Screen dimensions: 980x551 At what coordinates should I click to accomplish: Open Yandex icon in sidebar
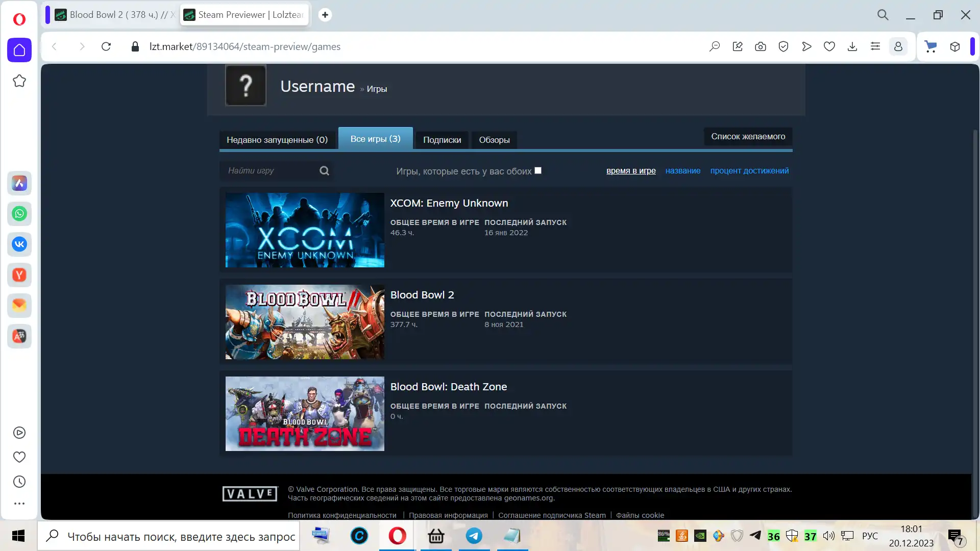[19, 275]
